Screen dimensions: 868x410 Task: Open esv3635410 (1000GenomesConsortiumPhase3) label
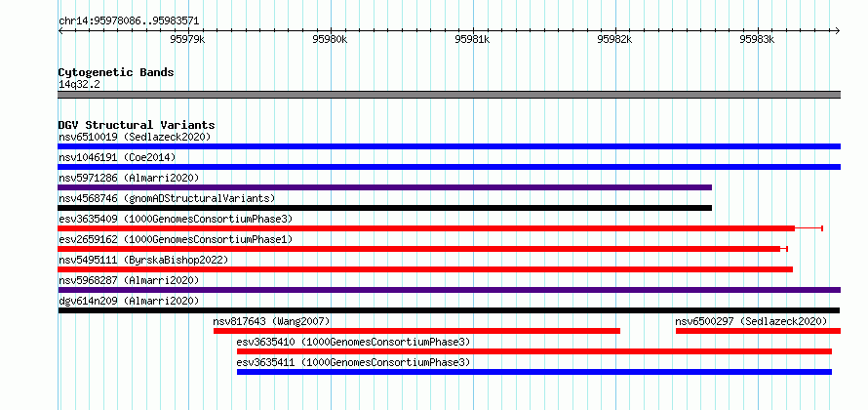pyautogui.click(x=353, y=342)
